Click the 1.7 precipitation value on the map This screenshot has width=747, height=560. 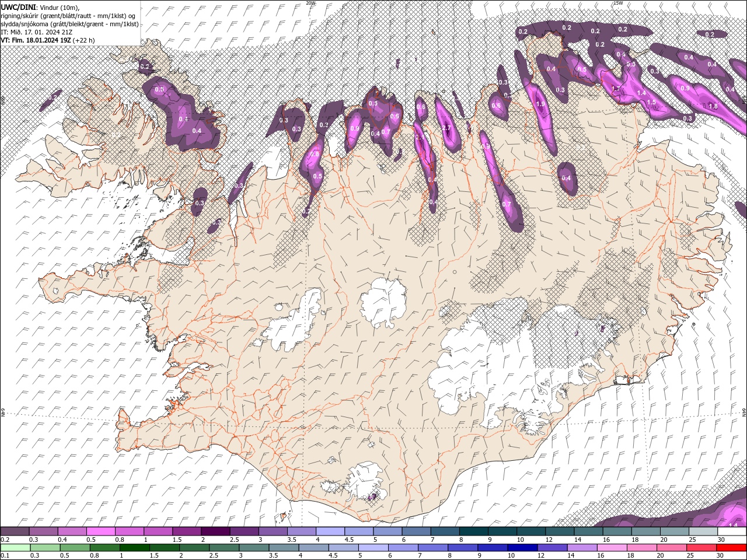tap(616, 89)
